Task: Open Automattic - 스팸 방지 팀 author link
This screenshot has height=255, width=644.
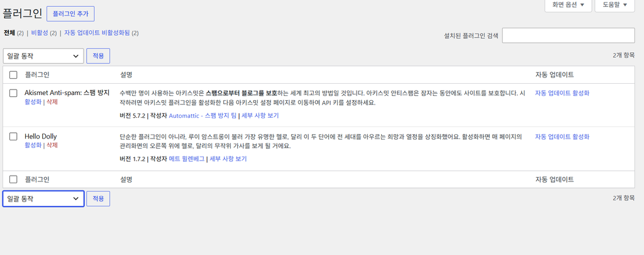Action: point(203,116)
